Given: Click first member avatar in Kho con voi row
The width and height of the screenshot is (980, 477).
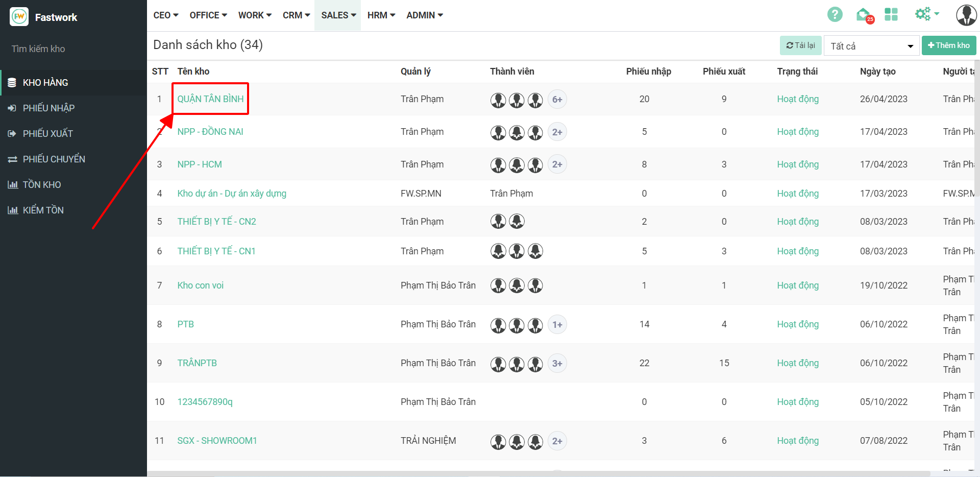Looking at the screenshot, I should tap(498, 285).
